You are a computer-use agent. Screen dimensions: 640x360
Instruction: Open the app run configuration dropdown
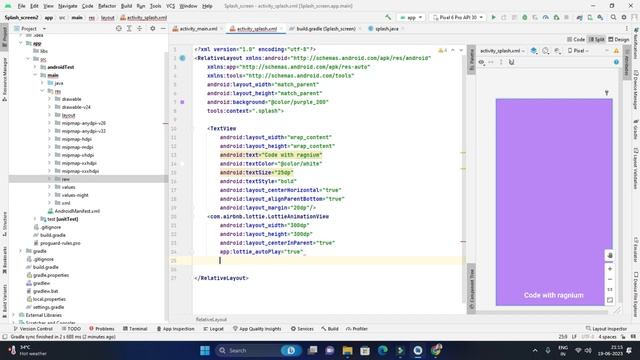411,18
